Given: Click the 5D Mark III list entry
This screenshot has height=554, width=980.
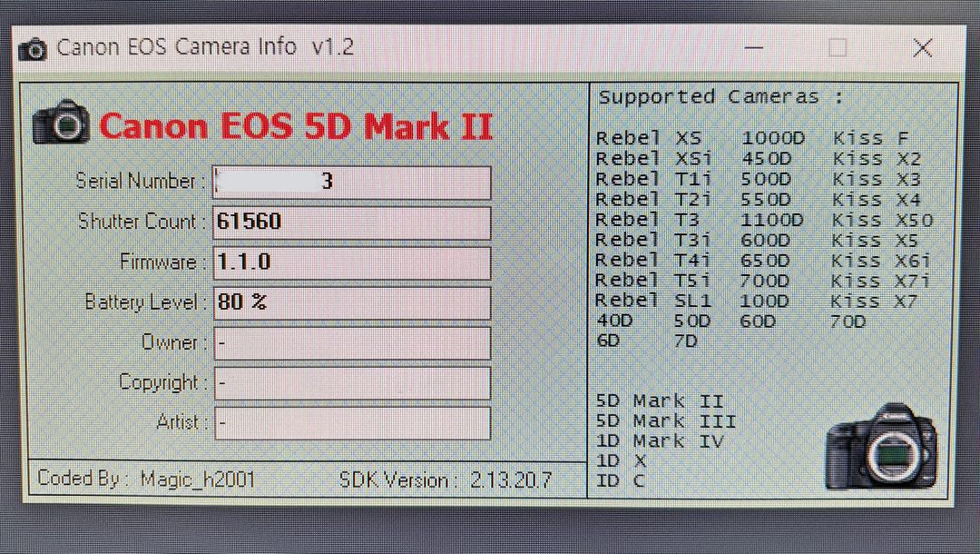Looking at the screenshot, I should pos(665,420).
